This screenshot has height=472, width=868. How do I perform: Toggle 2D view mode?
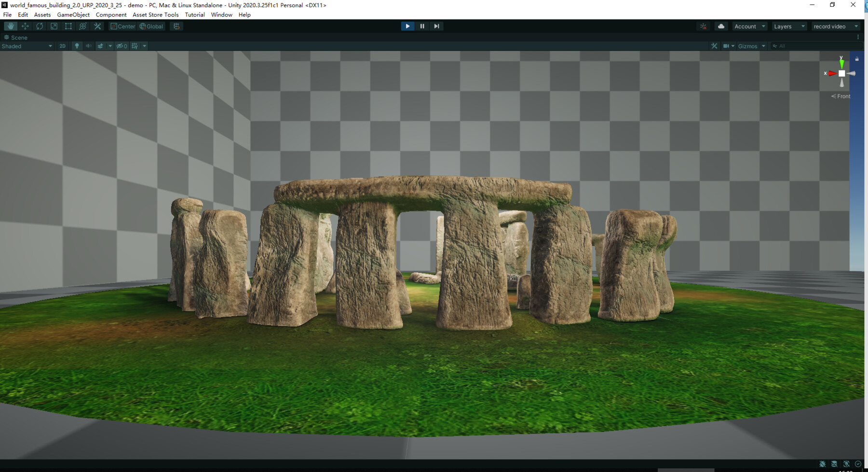coord(62,46)
